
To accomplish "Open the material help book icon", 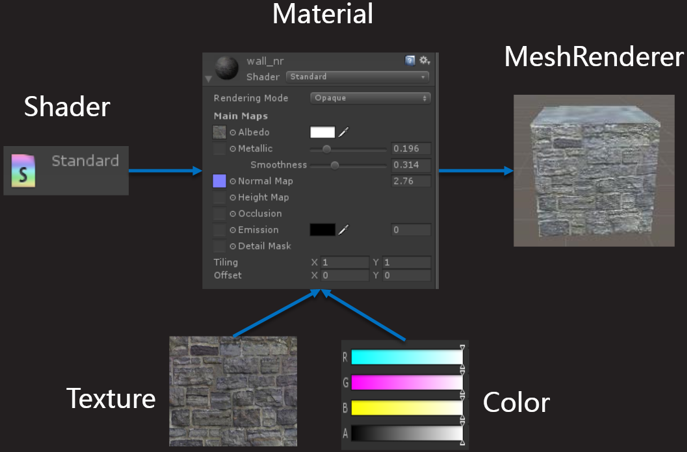I will (x=410, y=61).
